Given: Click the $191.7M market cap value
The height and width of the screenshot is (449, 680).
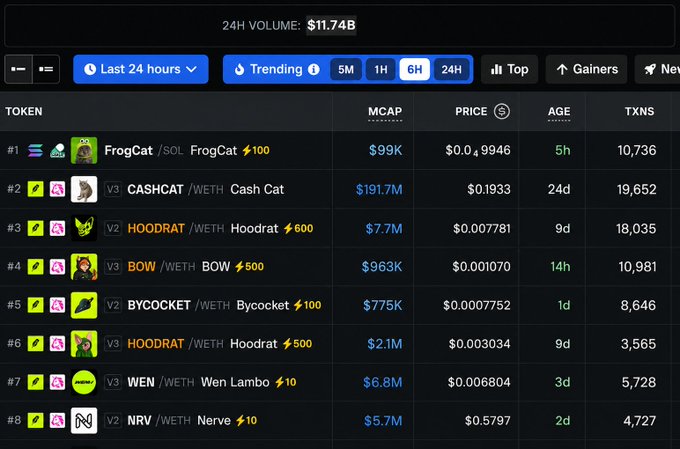Looking at the screenshot, I should click(379, 190).
